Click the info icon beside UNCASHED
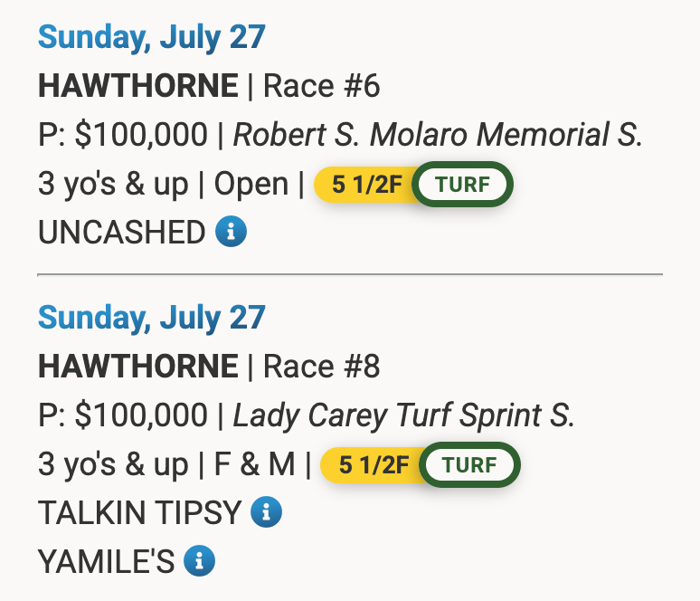 point(231,233)
